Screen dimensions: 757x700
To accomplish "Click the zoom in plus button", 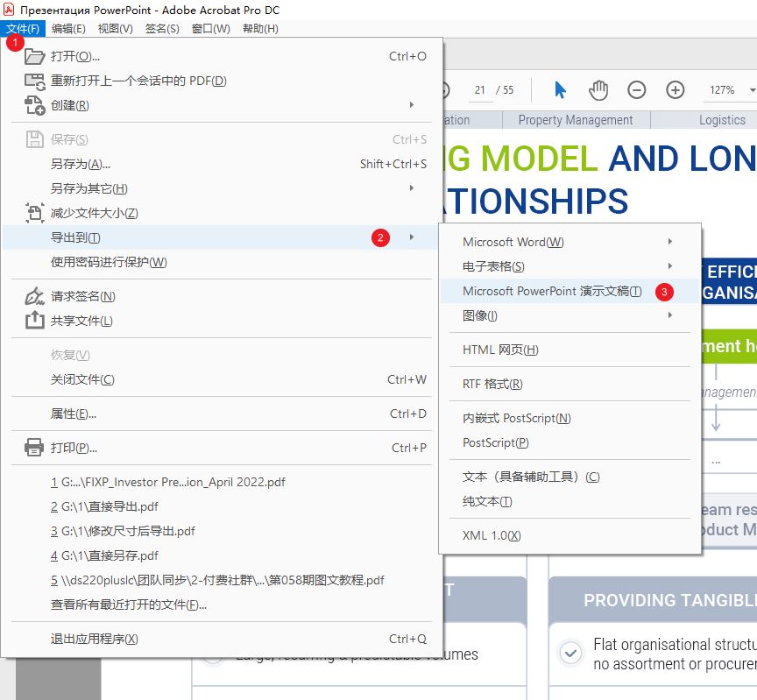I will [x=675, y=90].
